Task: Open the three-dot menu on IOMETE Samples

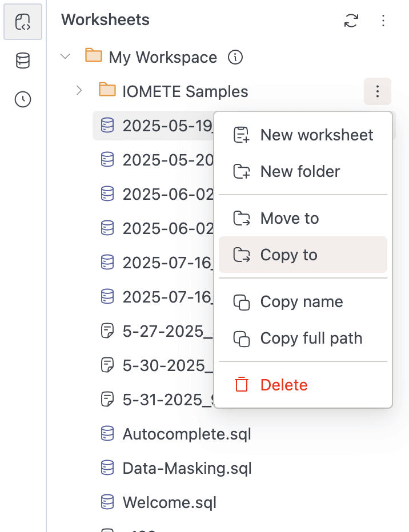Action: click(x=377, y=91)
